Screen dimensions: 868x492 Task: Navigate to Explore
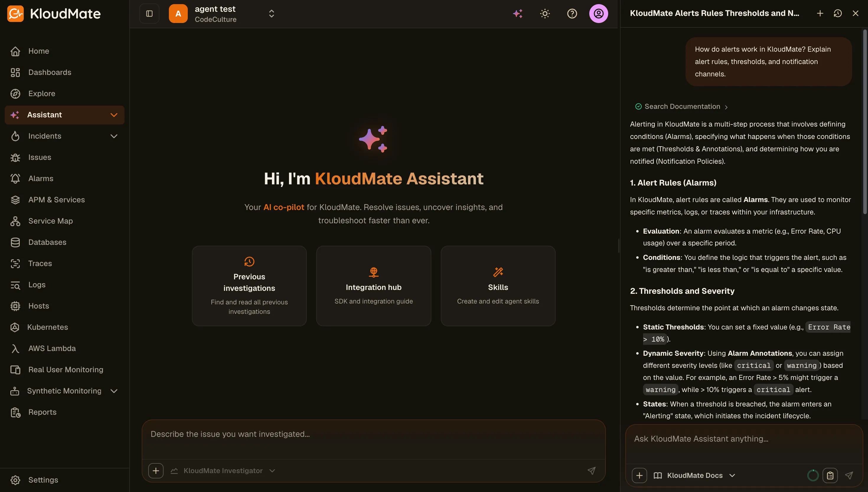(x=65, y=94)
